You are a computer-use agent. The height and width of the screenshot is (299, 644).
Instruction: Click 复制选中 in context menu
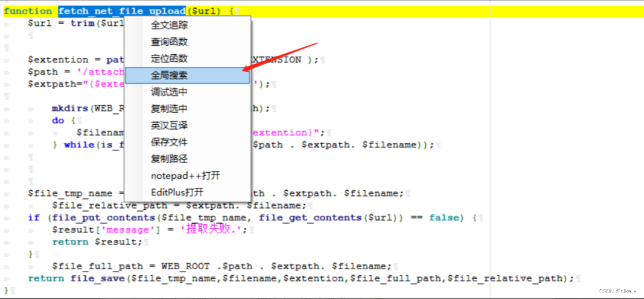point(169,109)
